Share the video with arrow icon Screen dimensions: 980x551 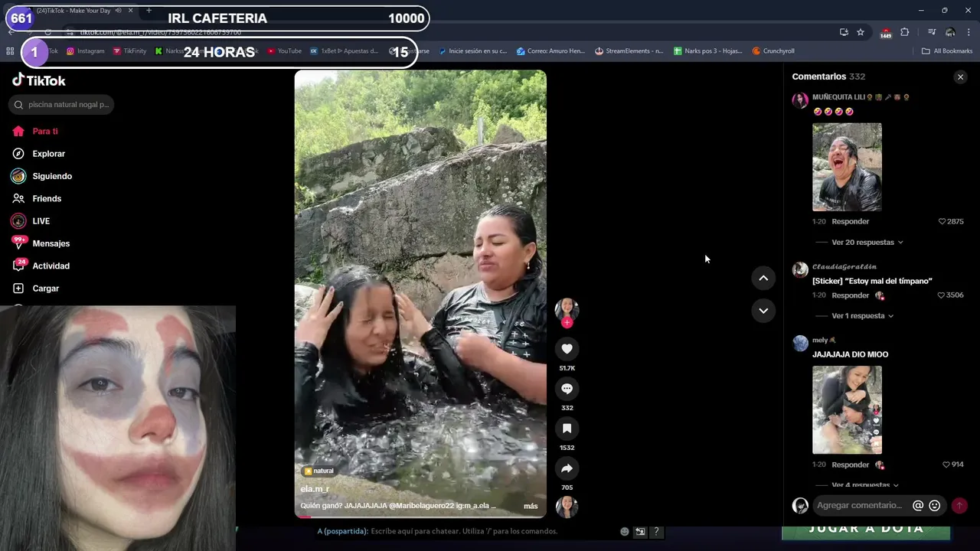pos(567,468)
